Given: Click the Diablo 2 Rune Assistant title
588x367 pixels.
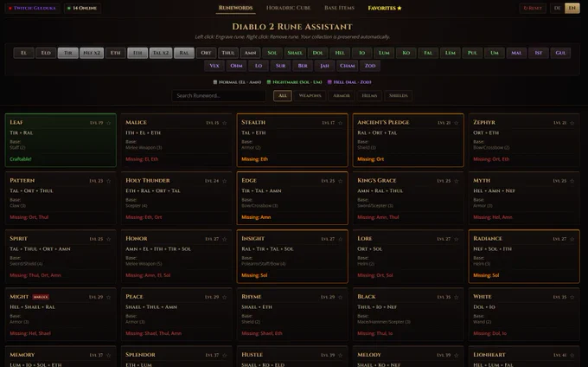Looking at the screenshot, I should [292, 27].
